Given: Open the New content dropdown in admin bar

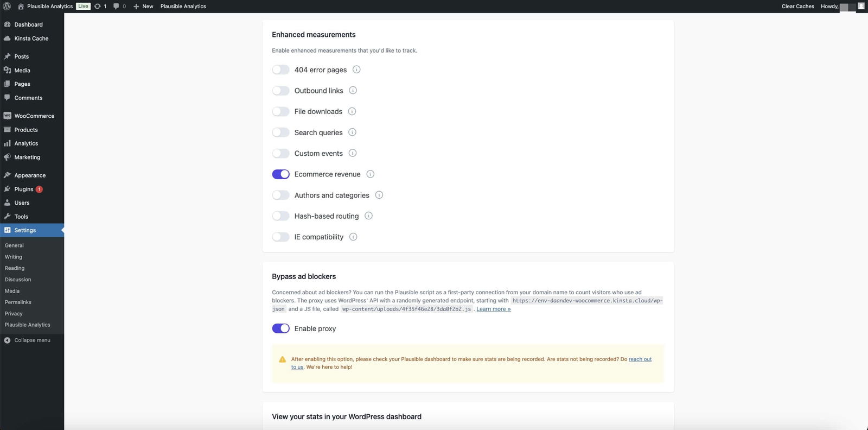Looking at the screenshot, I should click(x=143, y=7).
